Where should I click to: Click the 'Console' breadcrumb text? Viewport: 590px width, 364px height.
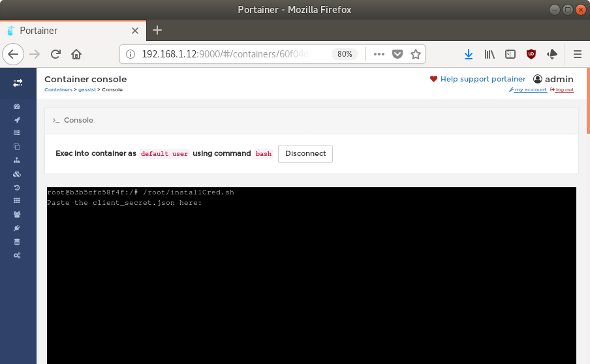112,89
